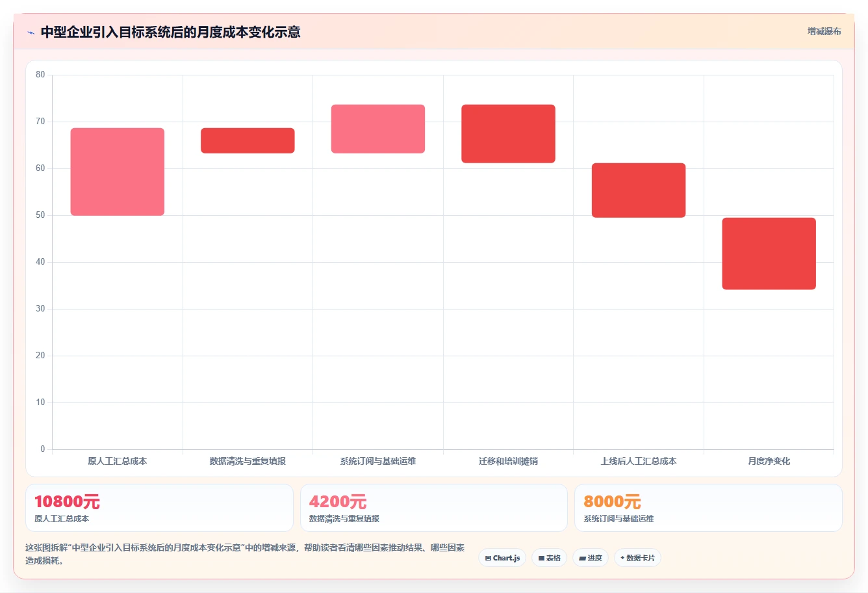Click the description paragraph below the cards
The height and width of the screenshot is (593, 868).
245,554
